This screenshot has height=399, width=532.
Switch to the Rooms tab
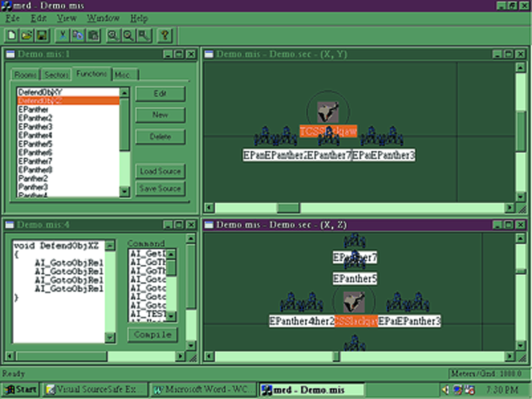[26, 75]
